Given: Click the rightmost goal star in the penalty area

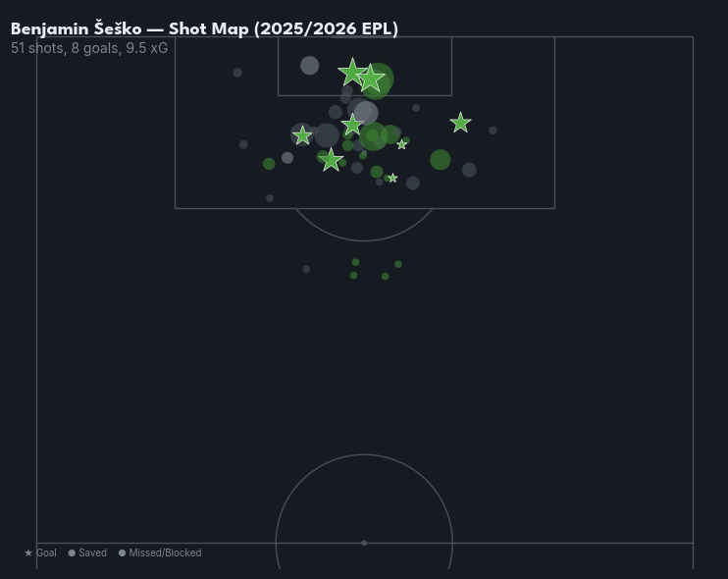Looking at the screenshot, I should click(460, 123).
